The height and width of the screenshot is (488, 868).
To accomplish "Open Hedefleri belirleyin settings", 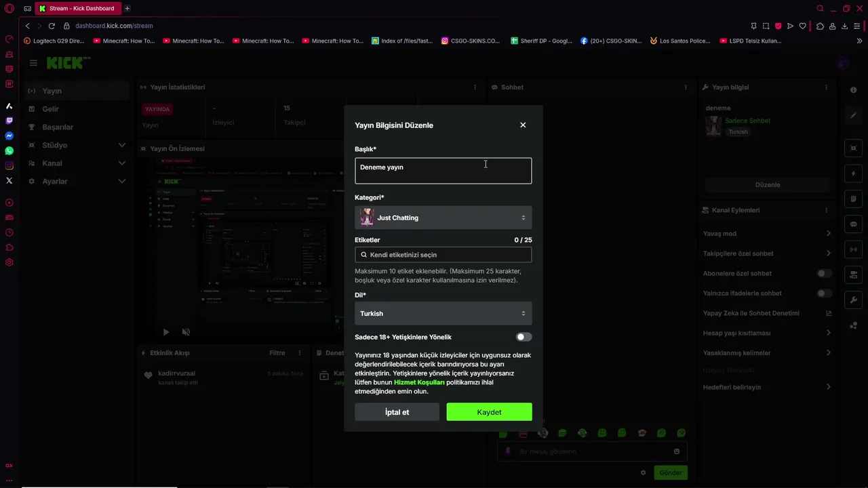I will coord(767,388).
